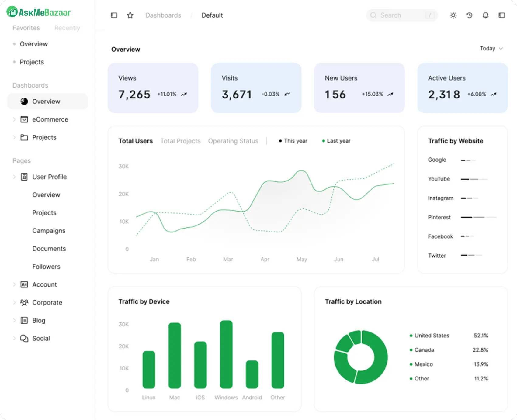517x420 pixels.
Task: Click the AskMeBazaar logo
Action: click(x=39, y=12)
